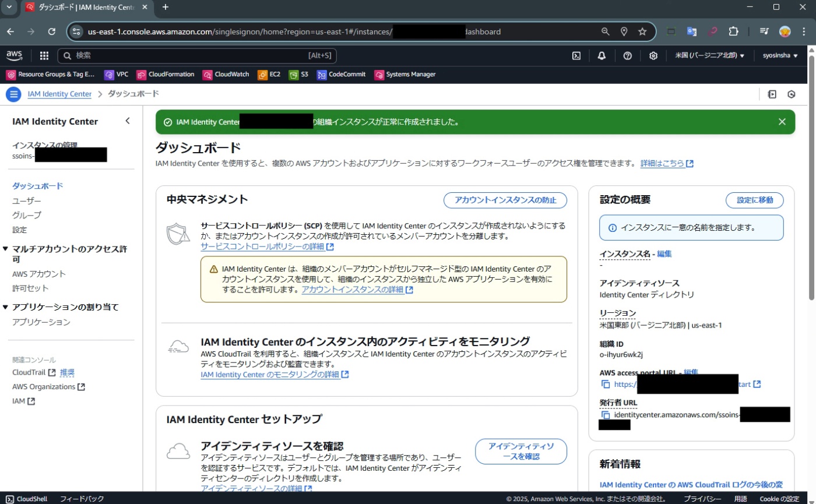
Task: Open アプリケーション in the side navigation
Action: click(41, 322)
